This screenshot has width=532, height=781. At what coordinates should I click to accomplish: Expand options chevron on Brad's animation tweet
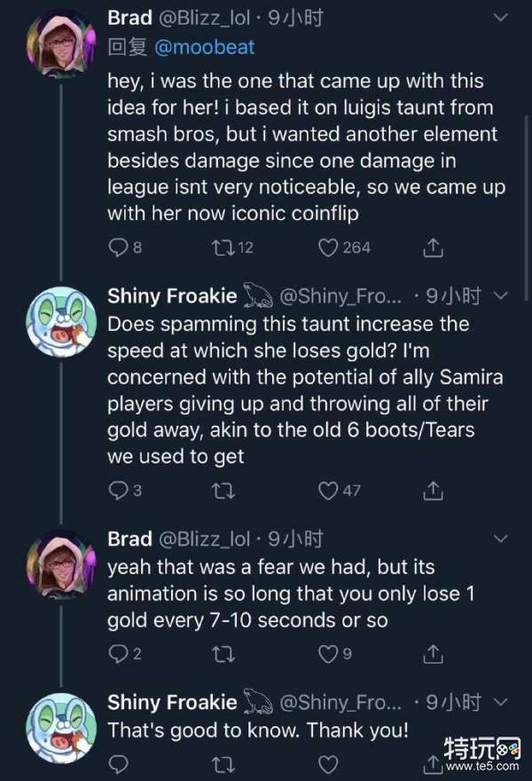[x=499, y=538]
